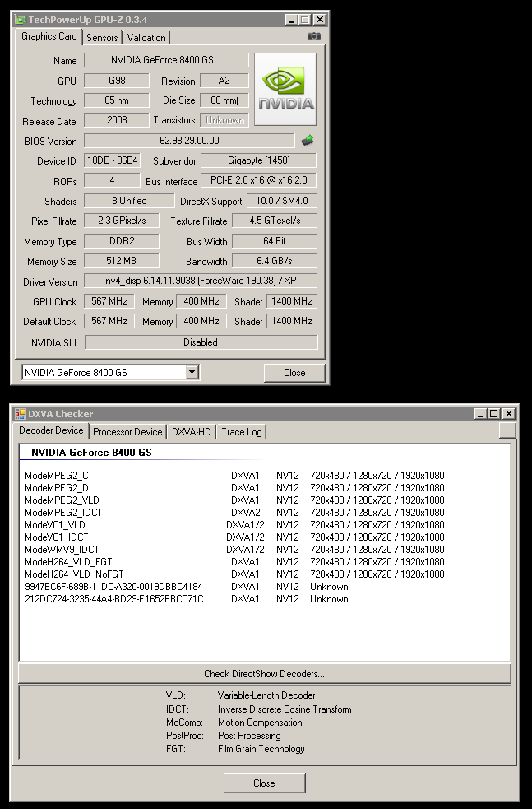
Task: Switch to the Processor Device tab
Action: pos(127,432)
